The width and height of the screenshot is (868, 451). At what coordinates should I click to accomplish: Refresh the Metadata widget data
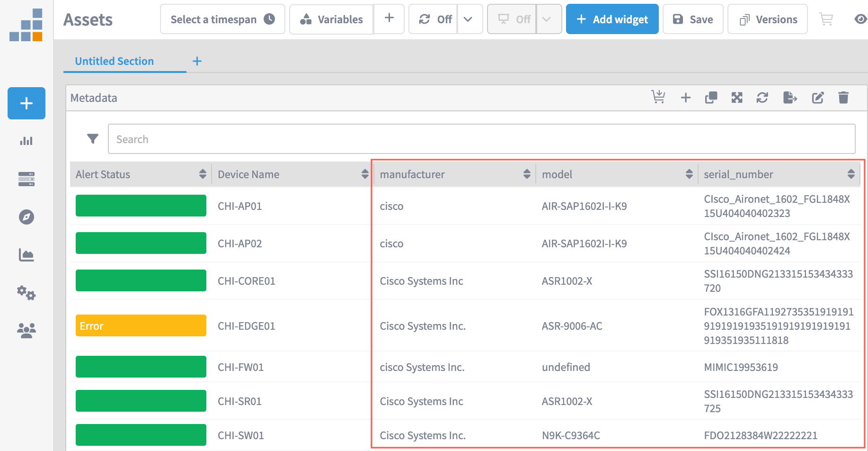tap(762, 98)
